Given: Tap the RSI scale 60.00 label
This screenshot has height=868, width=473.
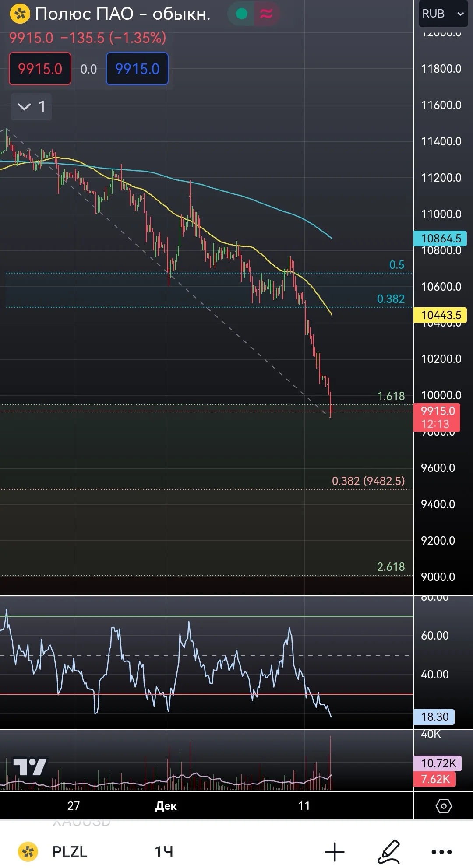Looking at the screenshot, I should (434, 636).
